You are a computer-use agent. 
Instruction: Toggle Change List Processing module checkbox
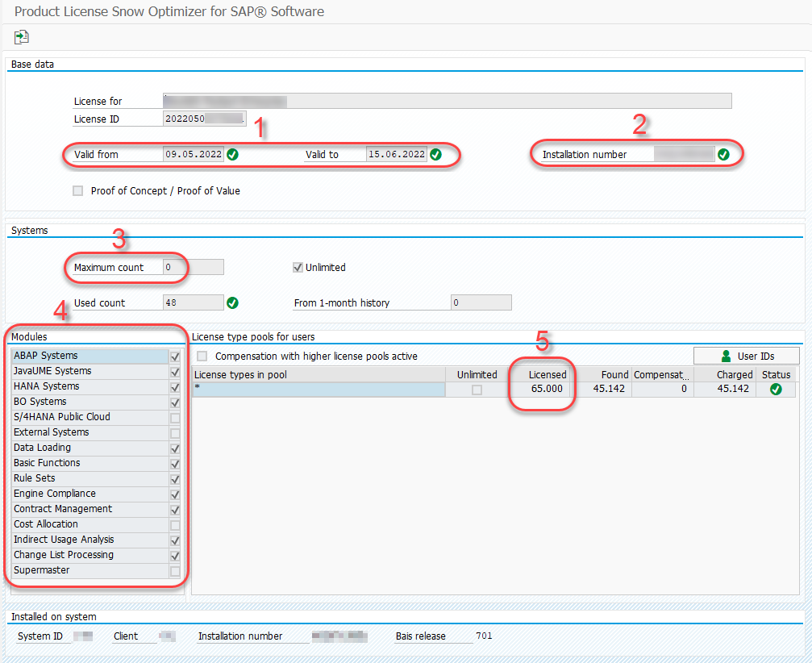pyautogui.click(x=175, y=555)
